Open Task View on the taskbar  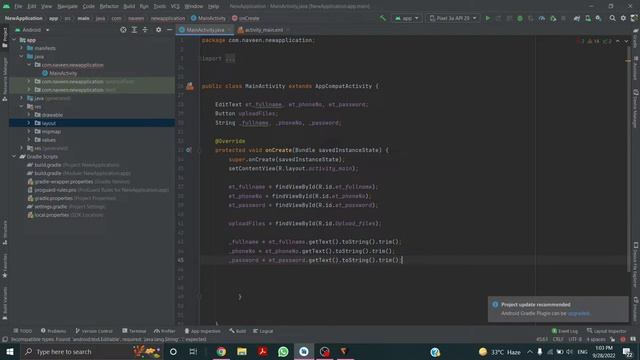[x=193, y=351]
